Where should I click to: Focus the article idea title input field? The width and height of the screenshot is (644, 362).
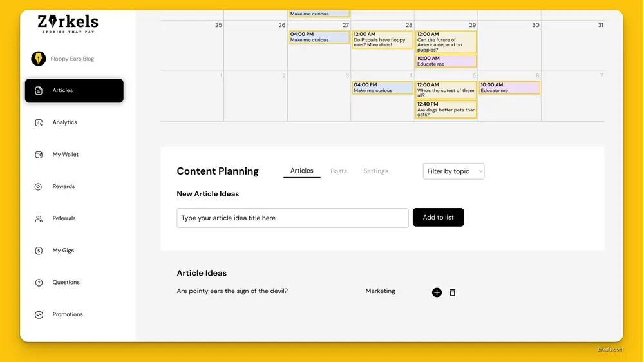coord(292,218)
